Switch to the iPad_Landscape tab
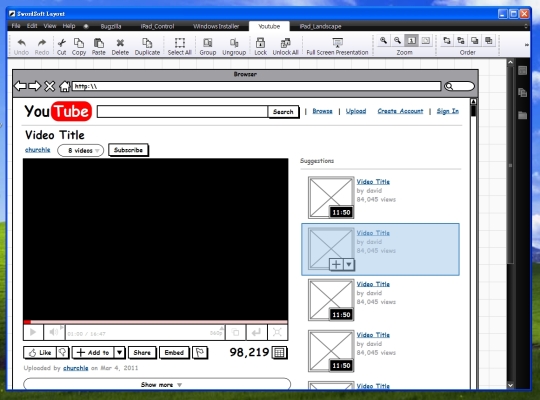Image resolution: width=540 pixels, height=400 pixels. 320,26
